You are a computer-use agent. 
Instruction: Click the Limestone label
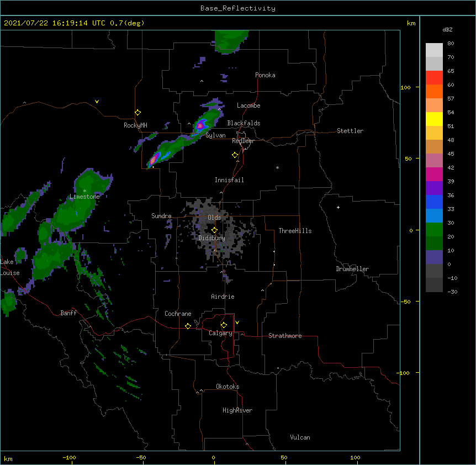pos(84,197)
